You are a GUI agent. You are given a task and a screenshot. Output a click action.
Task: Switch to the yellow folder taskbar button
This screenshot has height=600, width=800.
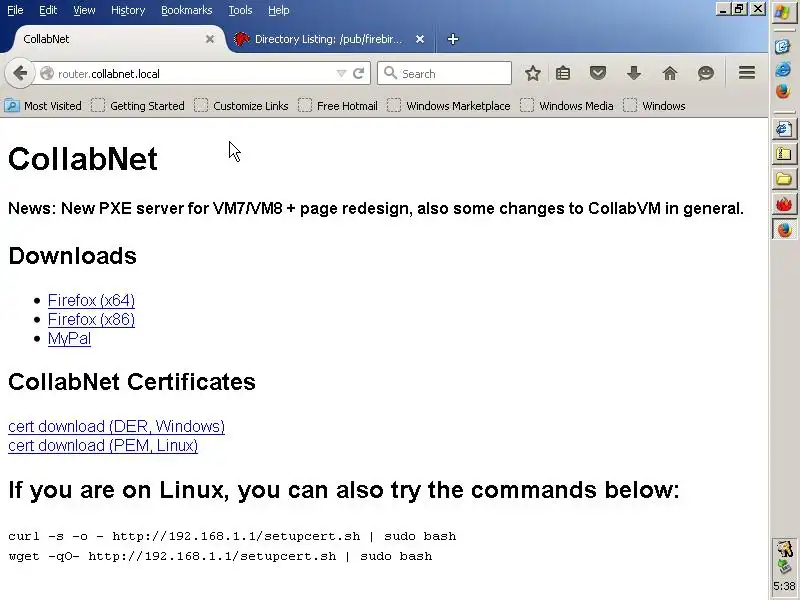point(784,179)
